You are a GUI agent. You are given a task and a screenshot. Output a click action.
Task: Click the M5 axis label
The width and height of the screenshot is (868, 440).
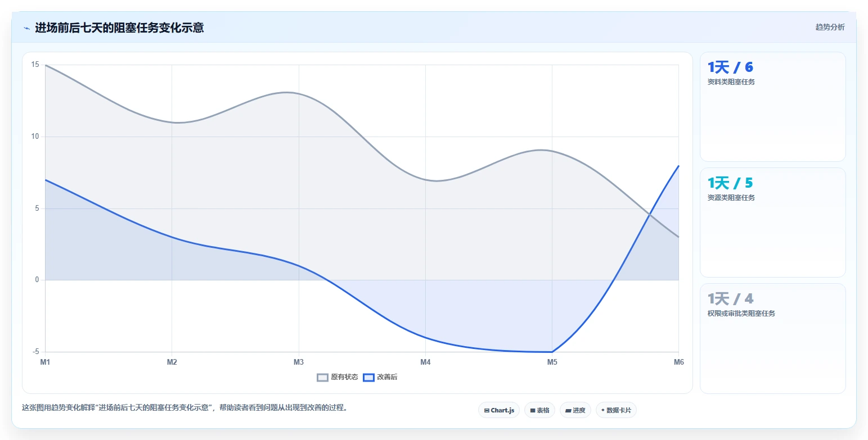point(552,362)
